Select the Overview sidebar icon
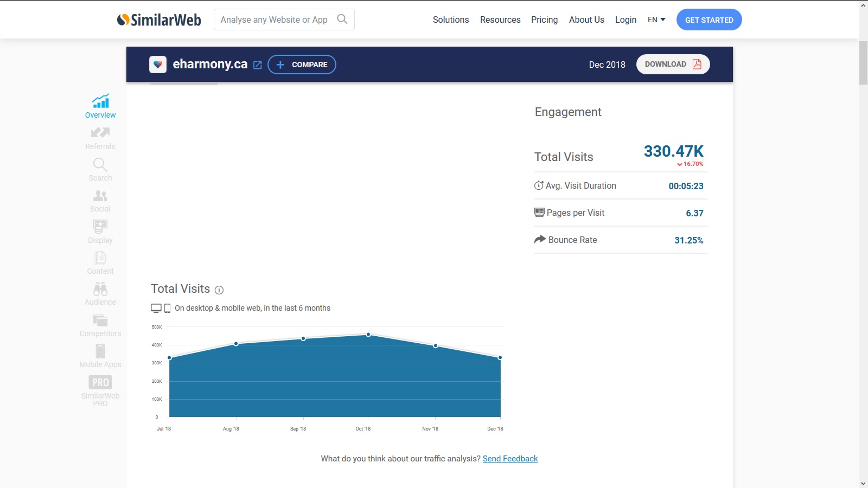This screenshot has height=488, width=868. tap(100, 101)
